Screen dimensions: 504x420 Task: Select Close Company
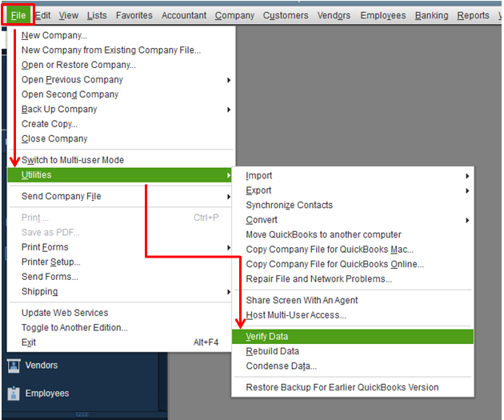coord(120,139)
